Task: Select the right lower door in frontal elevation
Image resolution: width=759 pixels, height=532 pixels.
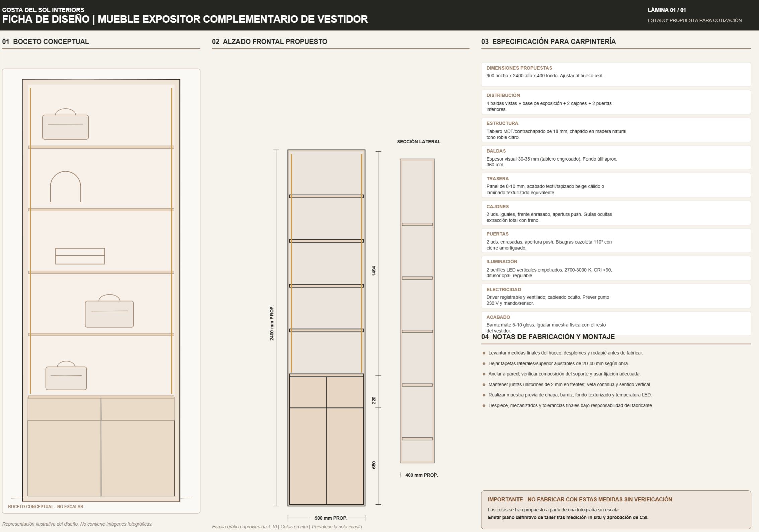Action: 345,456
